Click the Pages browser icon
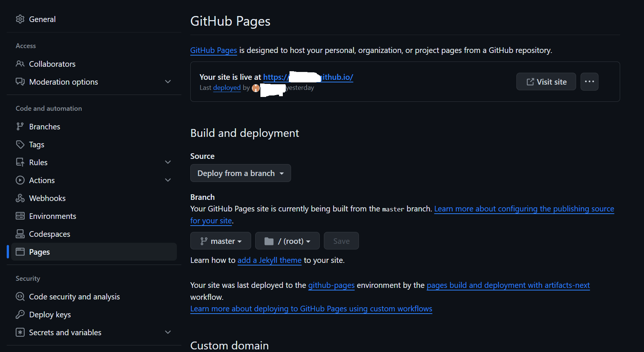Image resolution: width=644 pixels, height=352 pixels. (x=20, y=252)
